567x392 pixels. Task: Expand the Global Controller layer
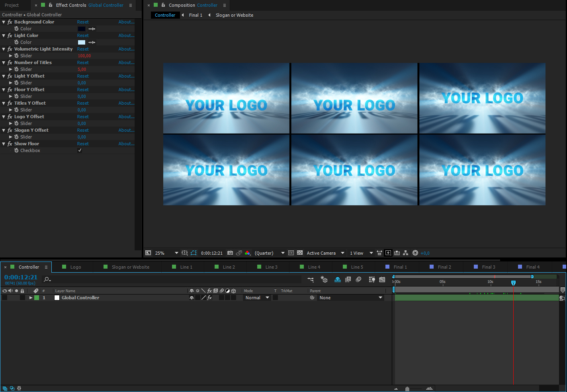(31, 298)
